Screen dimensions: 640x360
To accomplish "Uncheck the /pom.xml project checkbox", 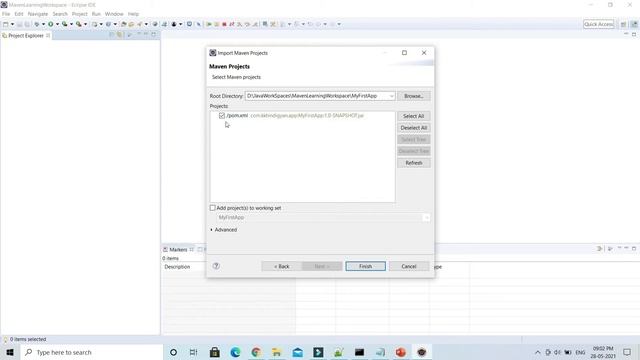I will (x=222, y=116).
